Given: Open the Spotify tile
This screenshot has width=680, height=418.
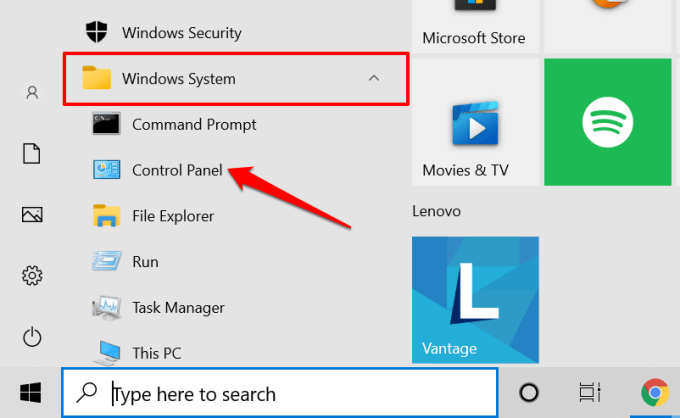Looking at the screenshot, I should pos(607,122).
